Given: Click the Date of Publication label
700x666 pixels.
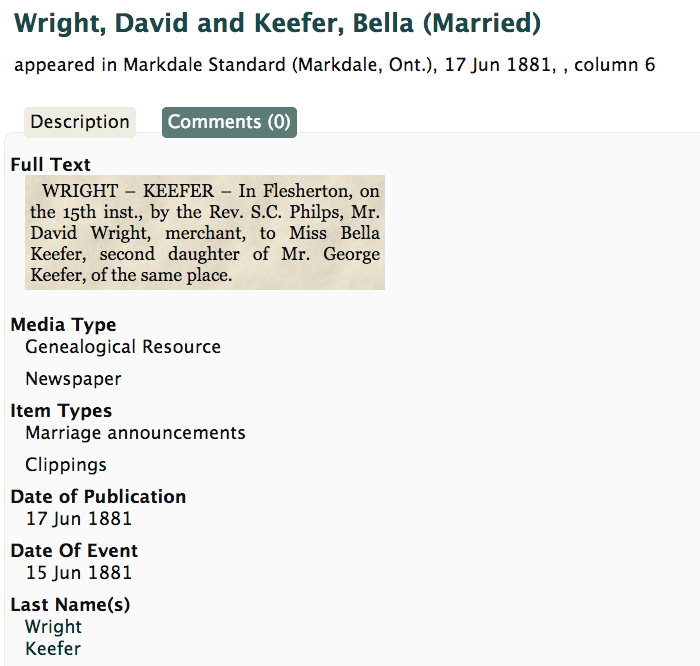Looking at the screenshot, I should pyautogui.click(x=98, y=497).
